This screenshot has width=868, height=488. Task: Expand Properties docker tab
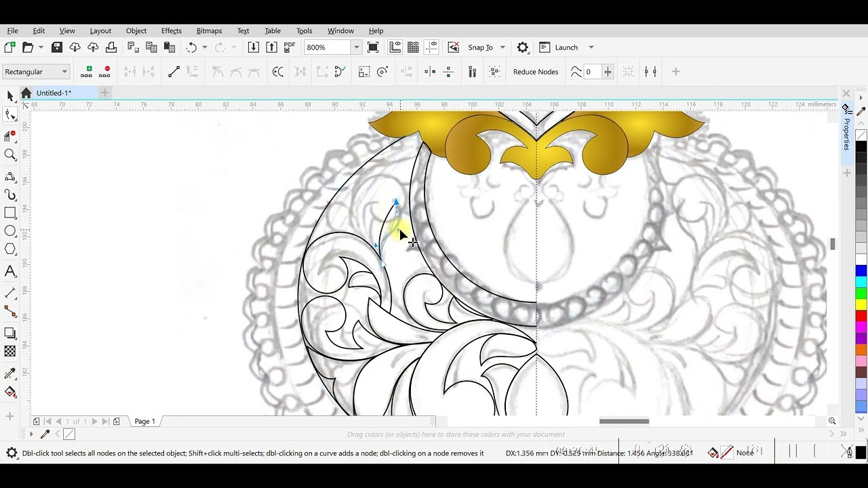click(847, 129)
